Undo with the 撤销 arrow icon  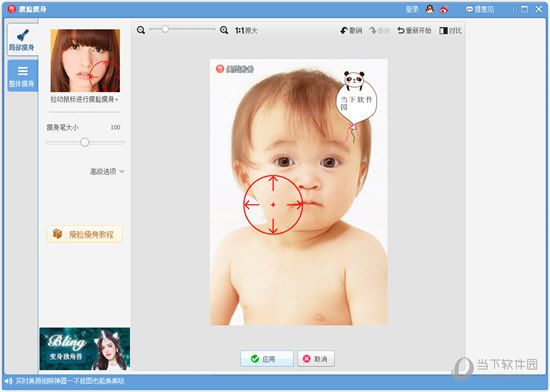[x=351, y=31]
